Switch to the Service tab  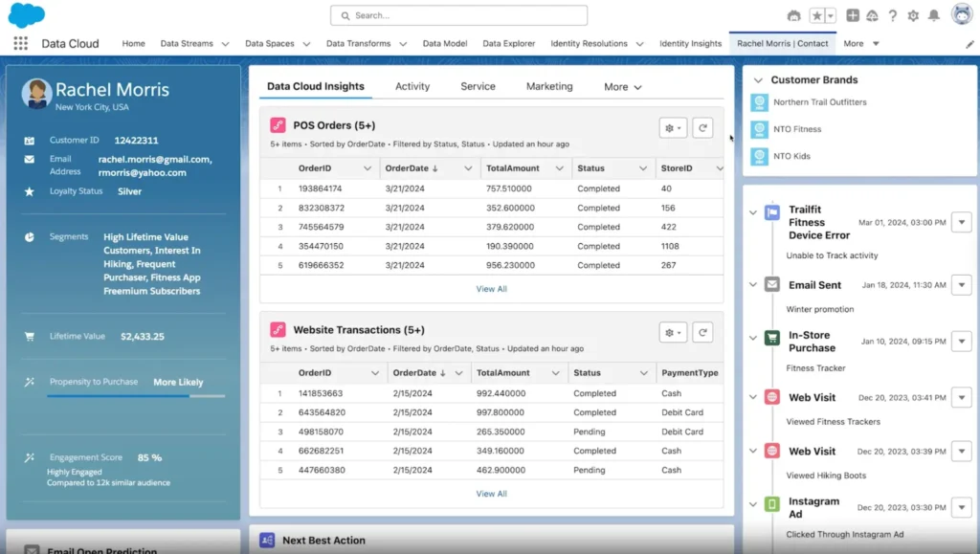(479, 86)
